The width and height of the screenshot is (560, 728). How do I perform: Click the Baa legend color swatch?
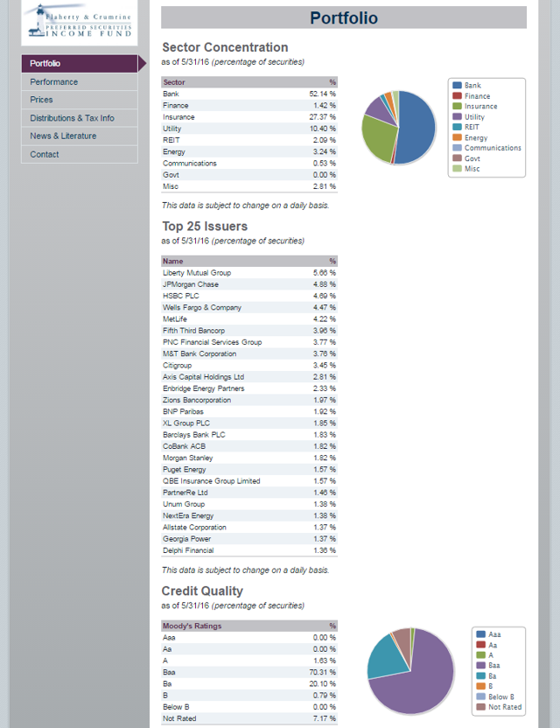tap(480, 665)
